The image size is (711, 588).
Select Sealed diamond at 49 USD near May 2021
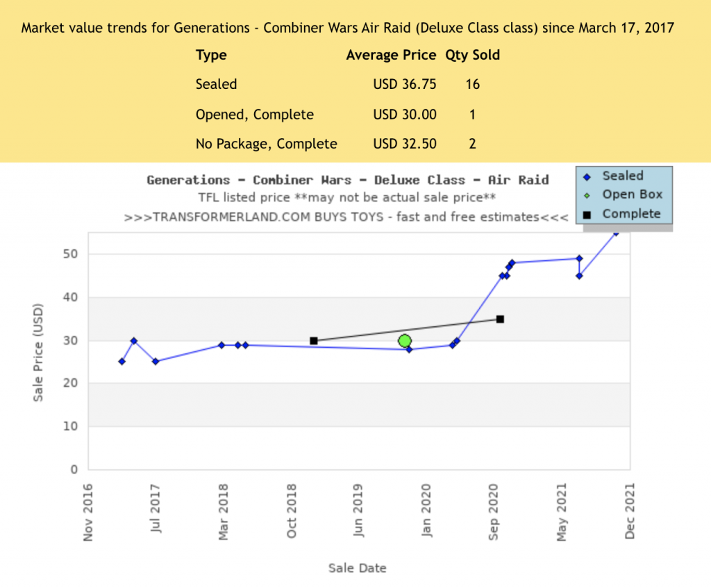point(580,258)
